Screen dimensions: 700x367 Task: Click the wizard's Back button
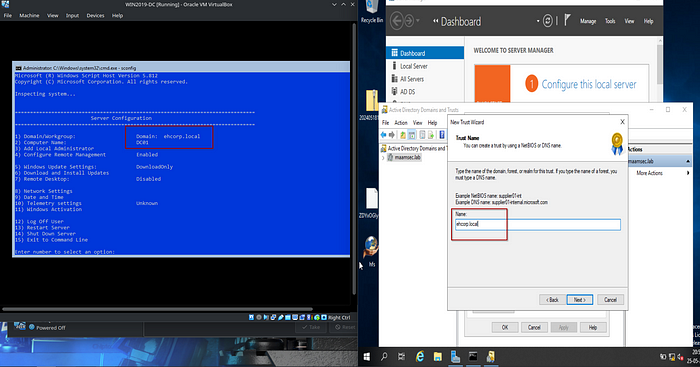click(x=552, y=300)
